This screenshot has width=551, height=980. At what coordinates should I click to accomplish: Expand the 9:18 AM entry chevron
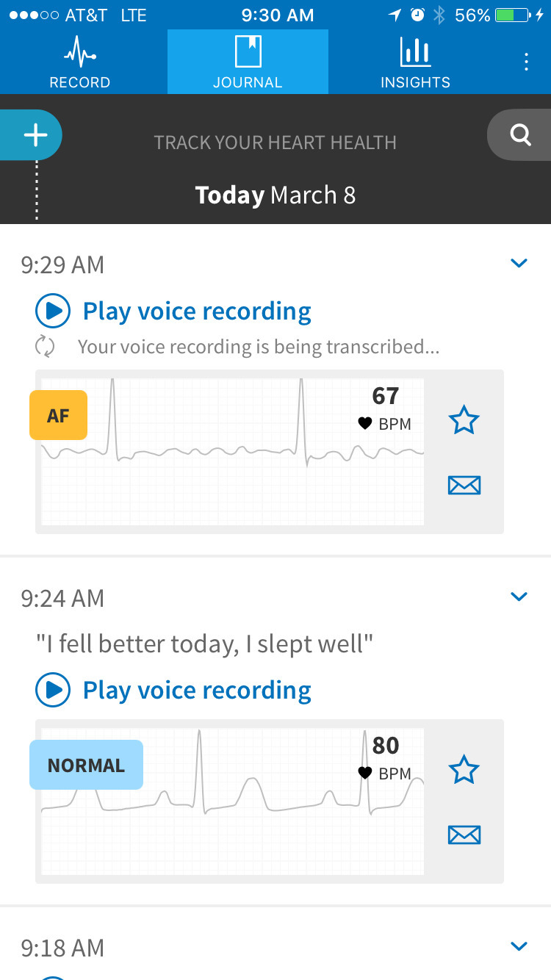[x=519, y=946]
